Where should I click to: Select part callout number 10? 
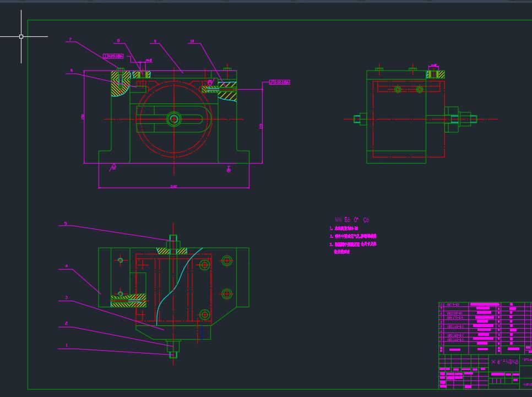point(192,41)
